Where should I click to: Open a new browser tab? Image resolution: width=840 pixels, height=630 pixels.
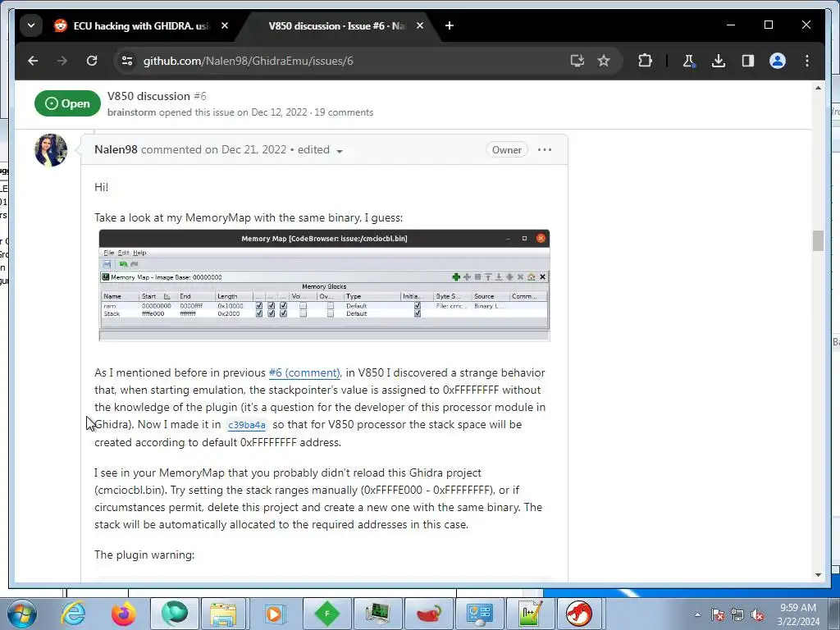tap(450, 25)
